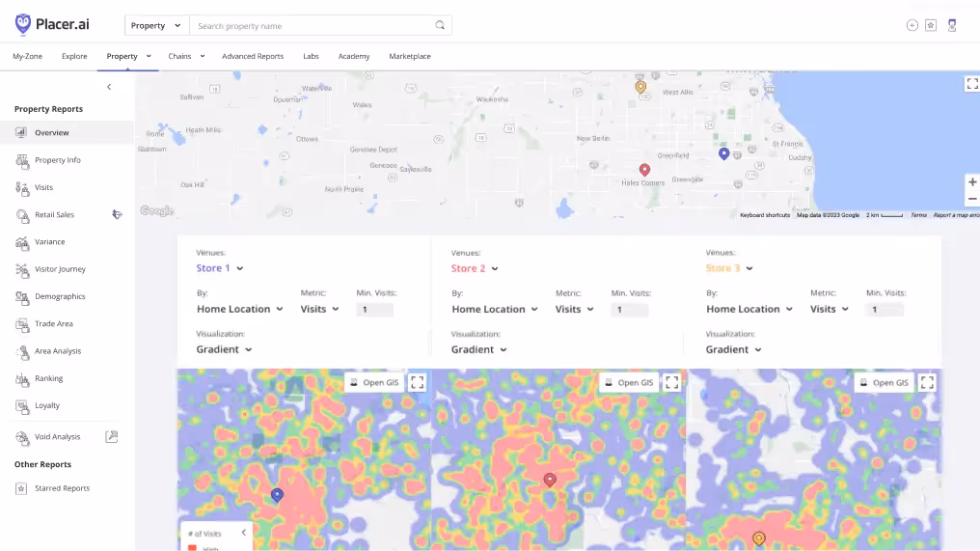980x551 pixels.
Task: Switch to the Labs tab
Action: click(x=311, y=56)
